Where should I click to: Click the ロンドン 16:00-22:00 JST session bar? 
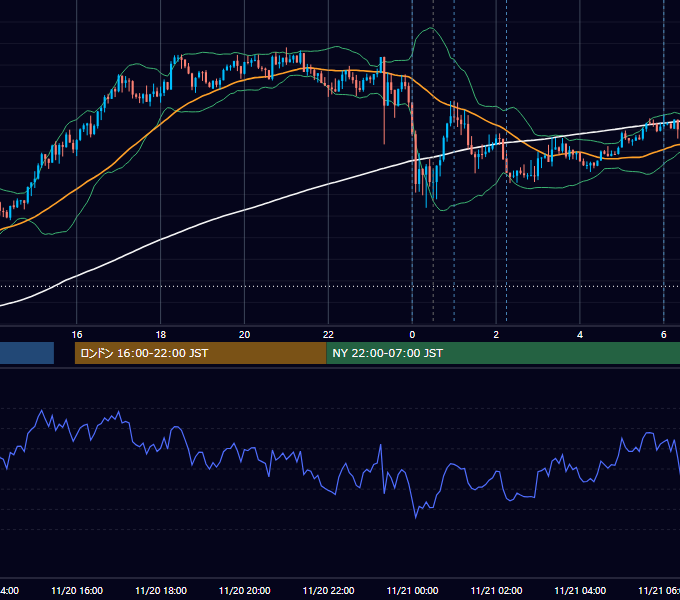[200, 353]
